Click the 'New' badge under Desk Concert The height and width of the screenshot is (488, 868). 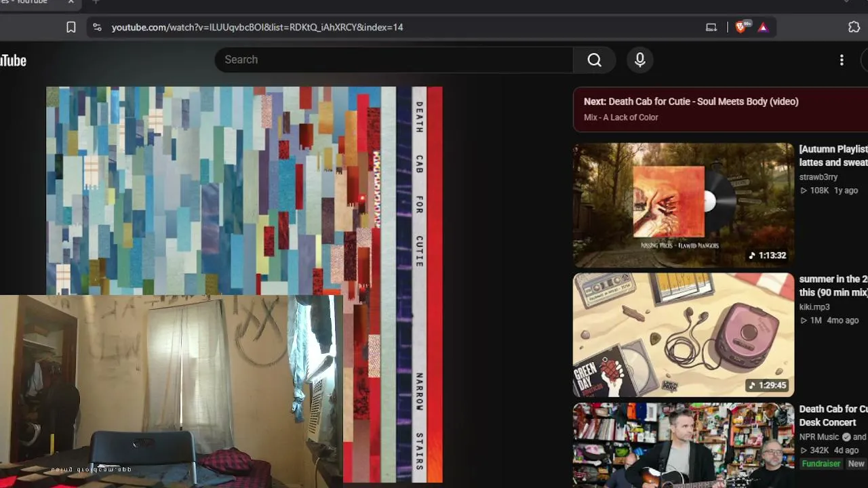coord(856,464)
